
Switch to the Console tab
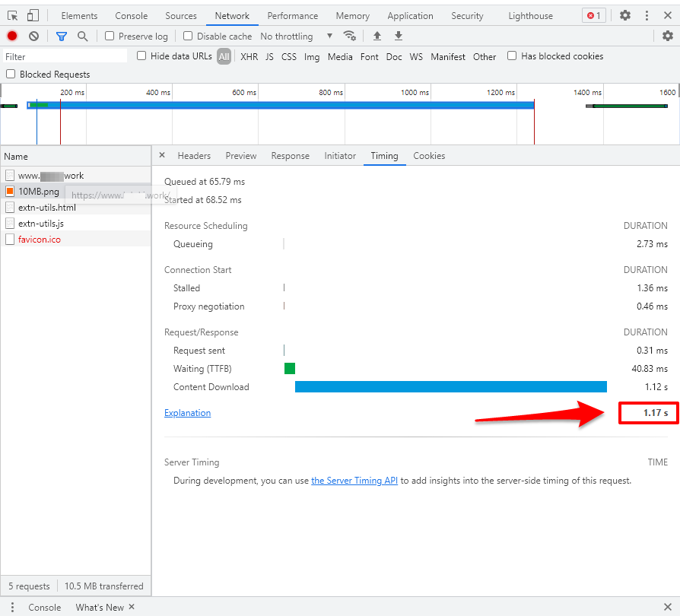(x=132, y=16)
